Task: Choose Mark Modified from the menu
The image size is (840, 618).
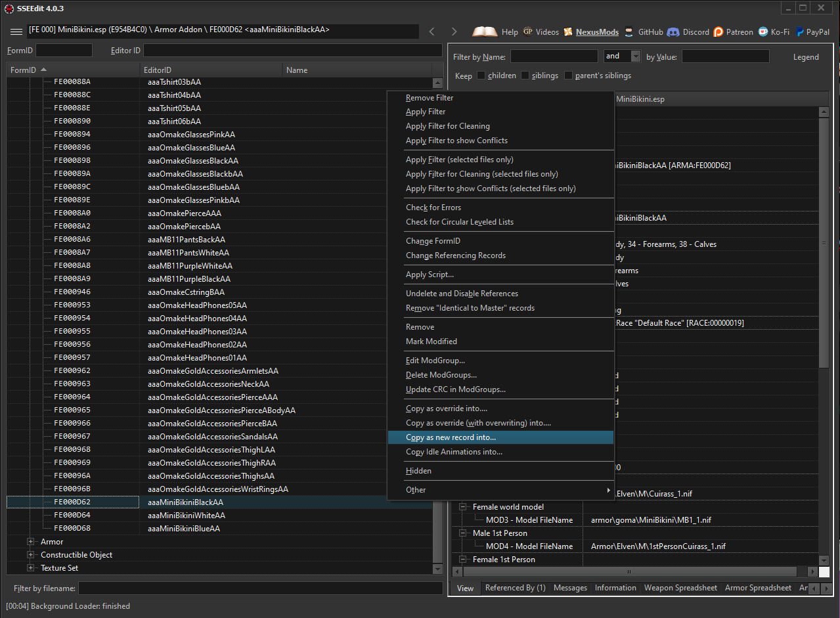Action: (x=500, y=342)
